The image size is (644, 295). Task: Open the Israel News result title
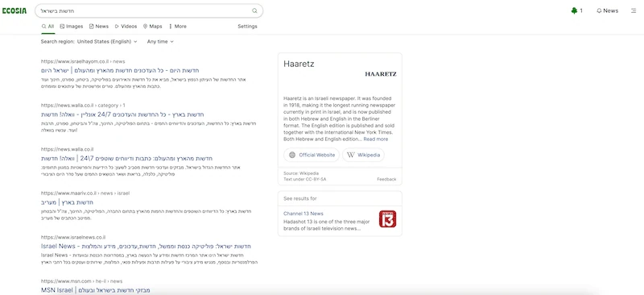146,247
